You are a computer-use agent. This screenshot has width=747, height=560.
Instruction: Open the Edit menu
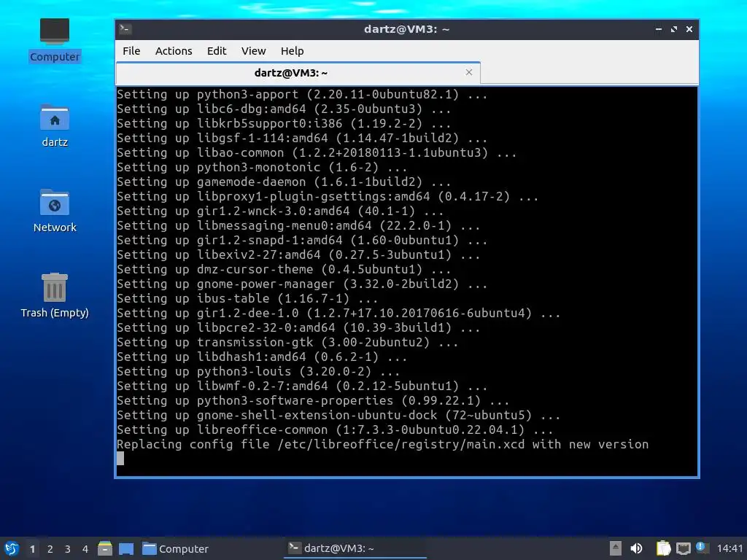tap(216, 51)
